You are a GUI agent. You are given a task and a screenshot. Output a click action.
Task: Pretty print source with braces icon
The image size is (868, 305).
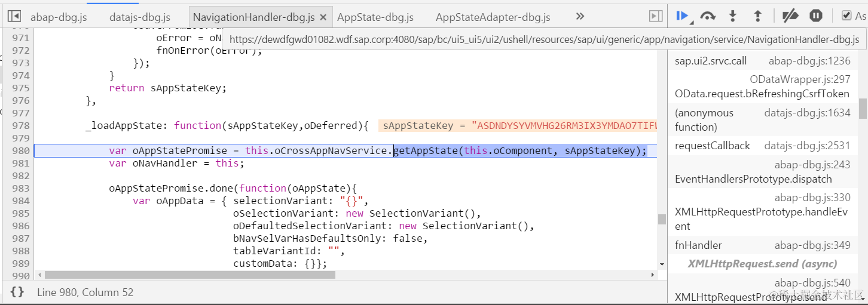(x=17, y=292)
